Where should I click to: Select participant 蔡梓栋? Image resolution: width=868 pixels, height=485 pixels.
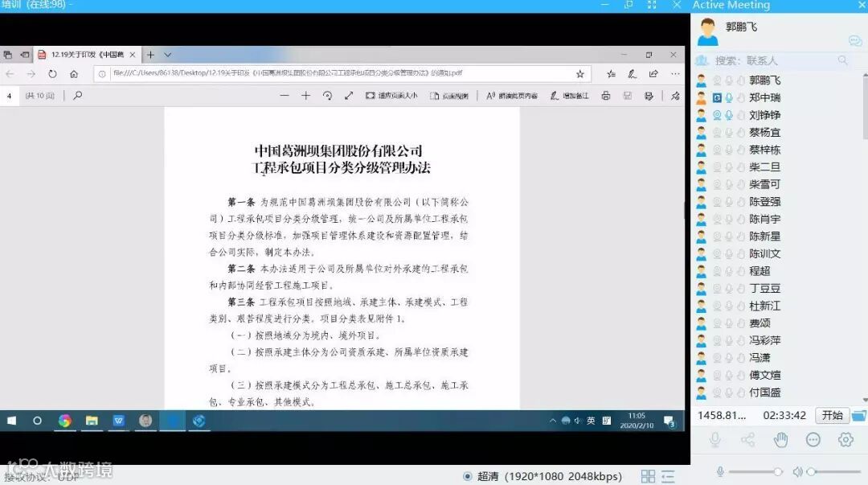coord(764,150)
